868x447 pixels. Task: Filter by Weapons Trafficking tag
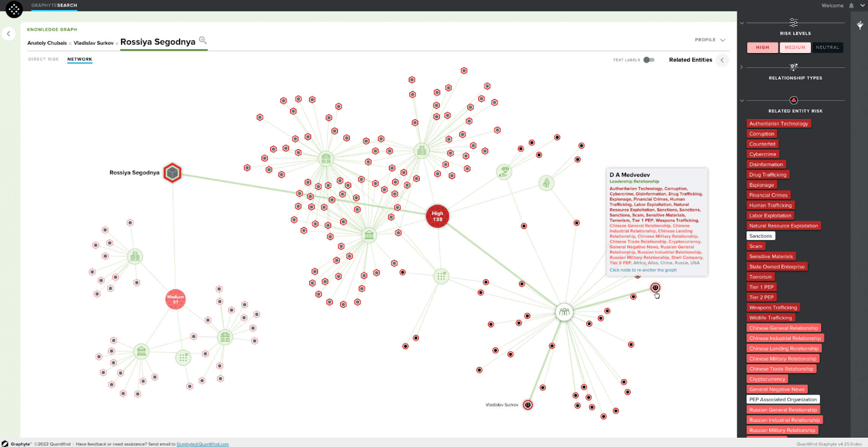pyautogui.click(x=773, y=308)
